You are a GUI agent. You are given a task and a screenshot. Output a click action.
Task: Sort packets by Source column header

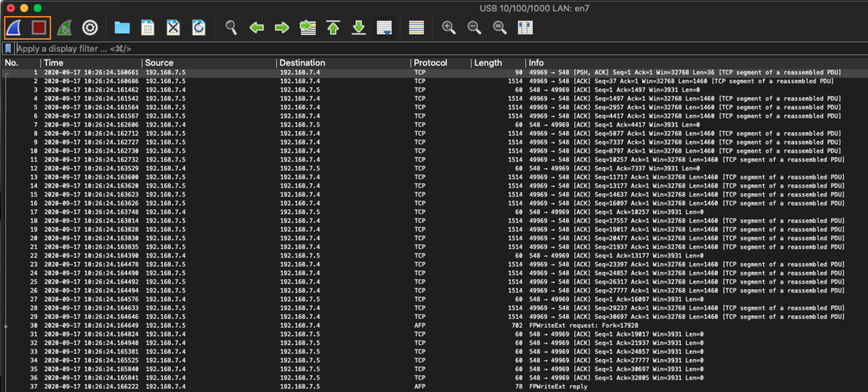159,63
